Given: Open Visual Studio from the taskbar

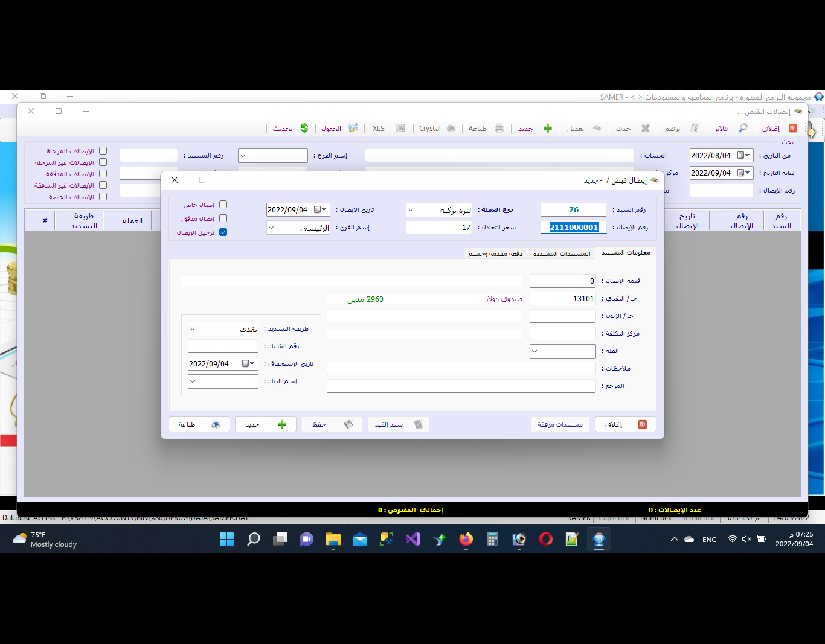Looking at the screenshot, I should click(413, 539).
